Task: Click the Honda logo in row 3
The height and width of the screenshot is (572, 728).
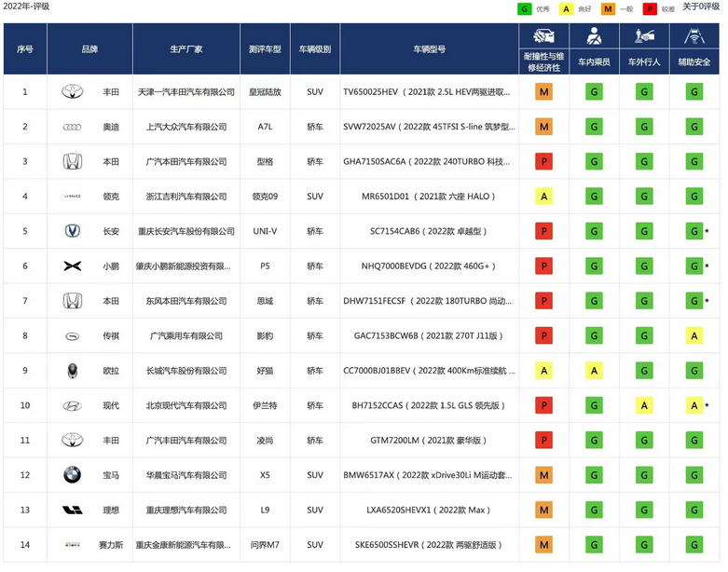Action: [73, 161]
